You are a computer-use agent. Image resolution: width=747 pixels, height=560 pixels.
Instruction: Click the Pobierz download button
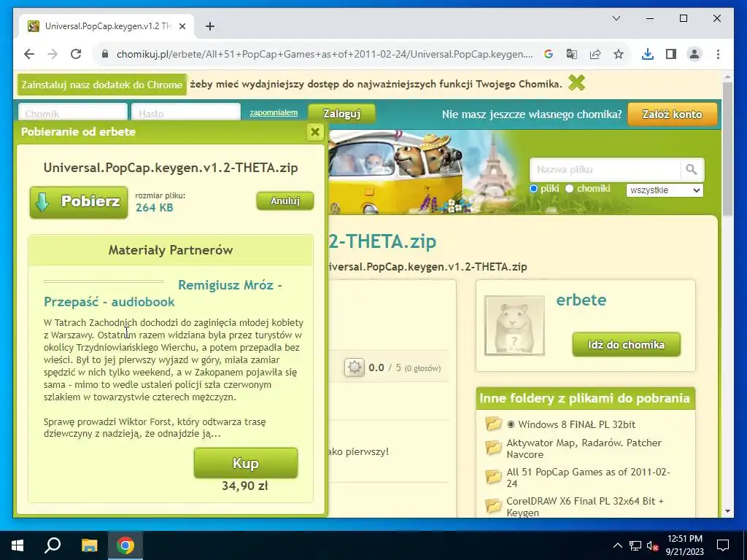[x=79, y=202]
